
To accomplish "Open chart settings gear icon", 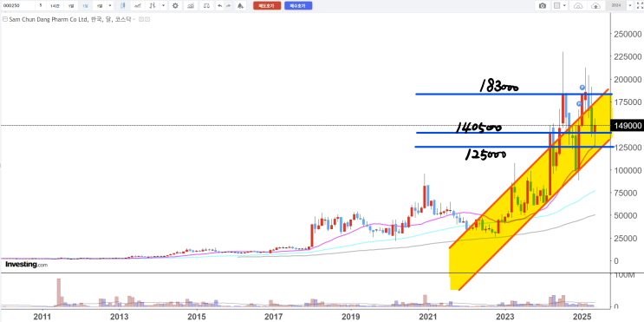I will [x=175, y=6].
